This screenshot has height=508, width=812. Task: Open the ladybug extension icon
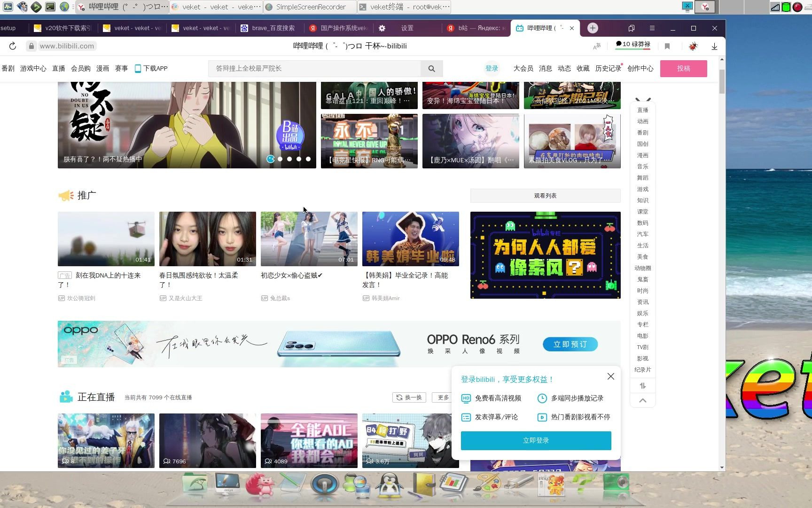coord(693,46)
